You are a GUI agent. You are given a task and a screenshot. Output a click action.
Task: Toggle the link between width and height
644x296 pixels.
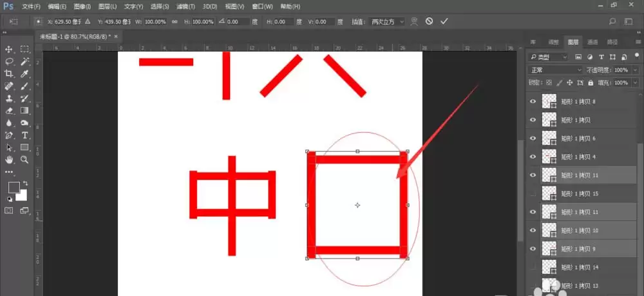[175, 21]
